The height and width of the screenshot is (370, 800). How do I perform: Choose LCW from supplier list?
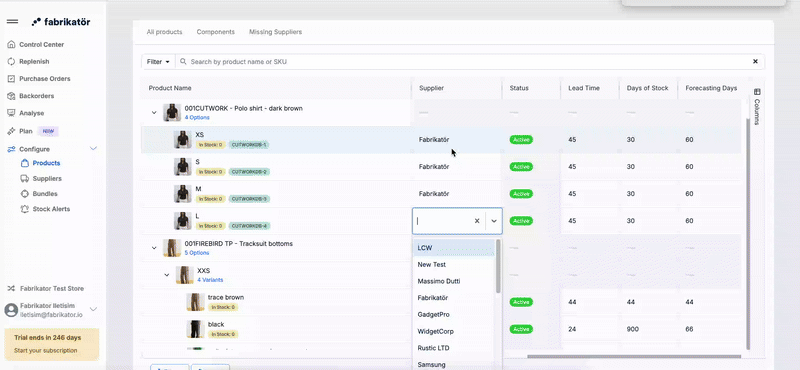(454, 248)
